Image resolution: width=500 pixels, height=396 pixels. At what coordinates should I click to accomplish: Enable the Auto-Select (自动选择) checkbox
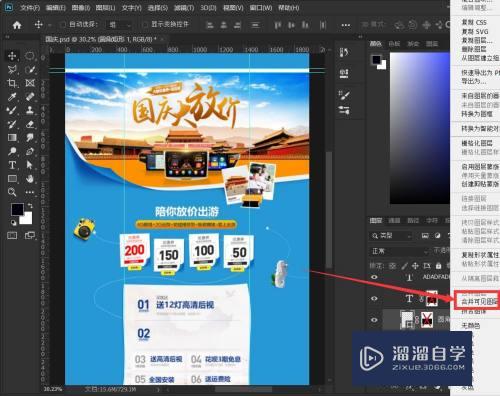[62, 24]
